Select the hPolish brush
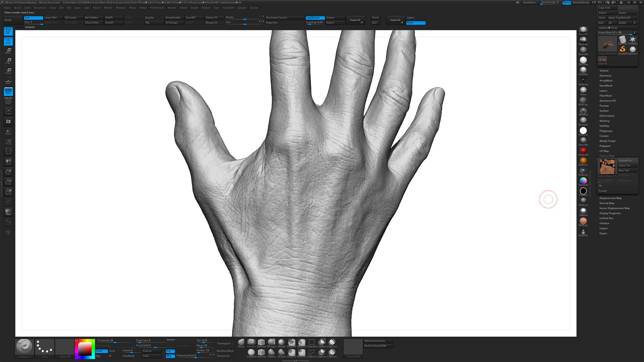Viewport: 644px width, 362px height. 281,351
